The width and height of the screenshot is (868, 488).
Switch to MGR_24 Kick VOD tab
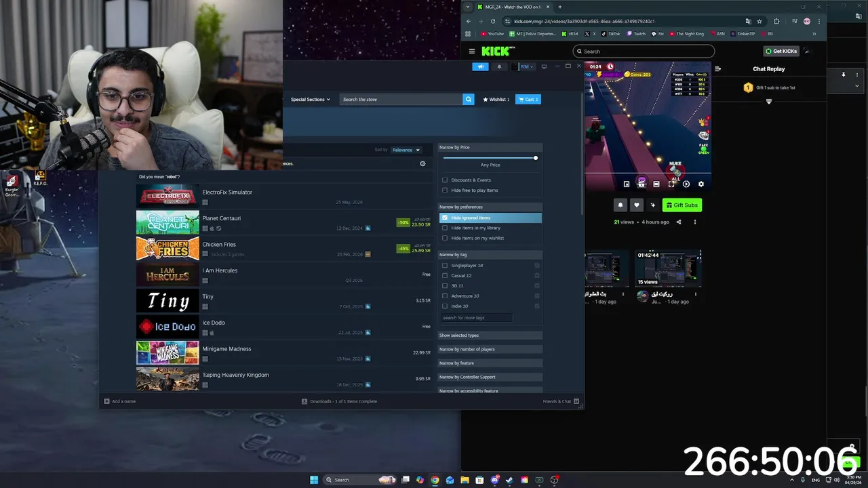point(513,7)
